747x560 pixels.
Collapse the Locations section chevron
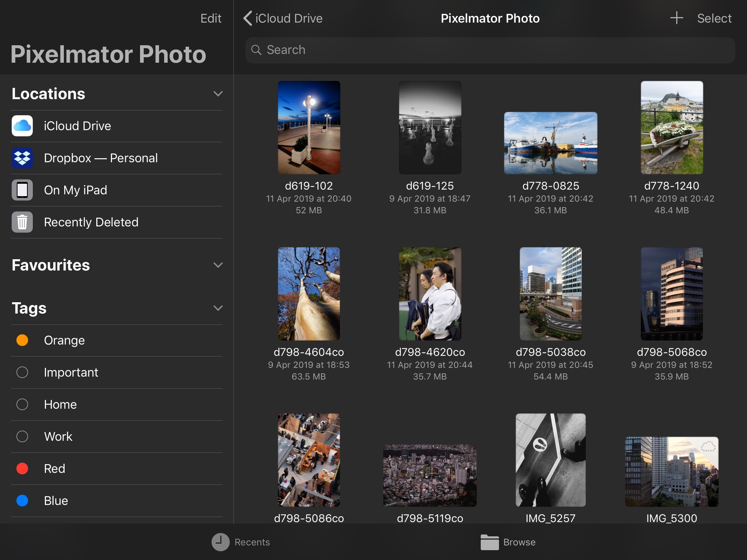(x=218, y=94)
